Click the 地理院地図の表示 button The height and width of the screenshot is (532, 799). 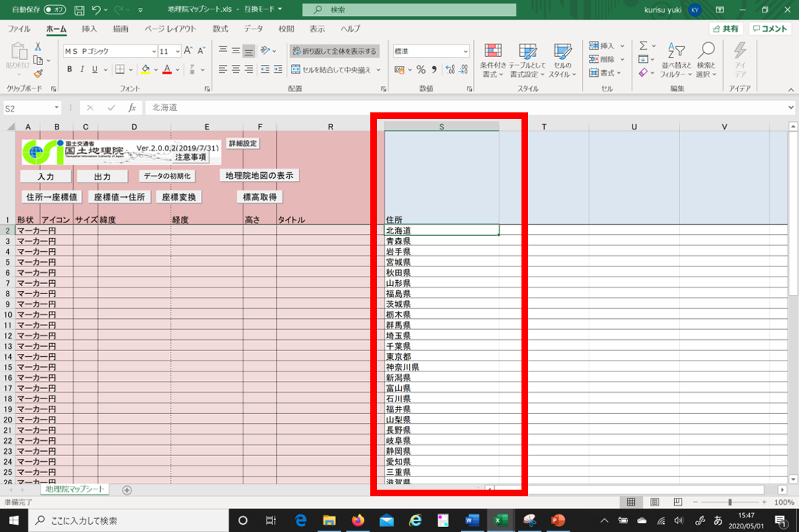pos(259,176)
